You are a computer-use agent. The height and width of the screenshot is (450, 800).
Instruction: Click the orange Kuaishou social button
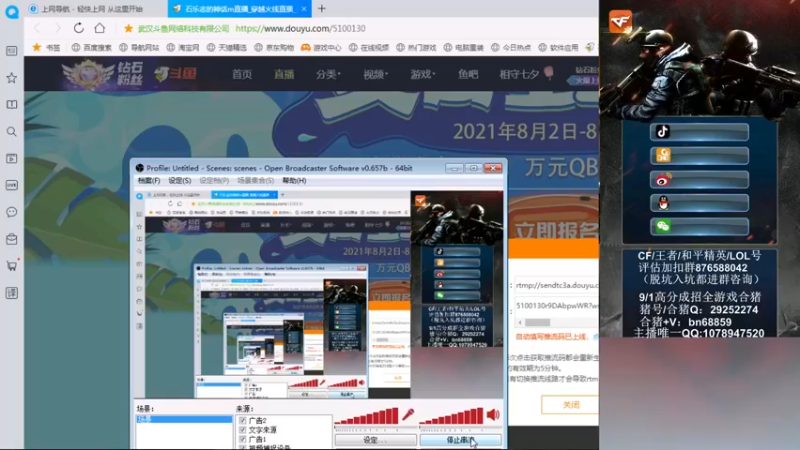click(699, 156)
